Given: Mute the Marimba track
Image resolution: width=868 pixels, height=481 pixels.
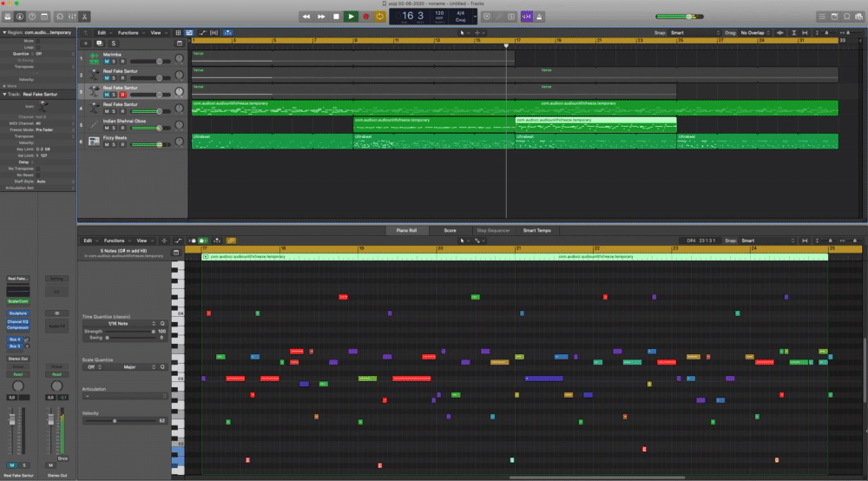Looking at the screenshot, I should (107, 62).
